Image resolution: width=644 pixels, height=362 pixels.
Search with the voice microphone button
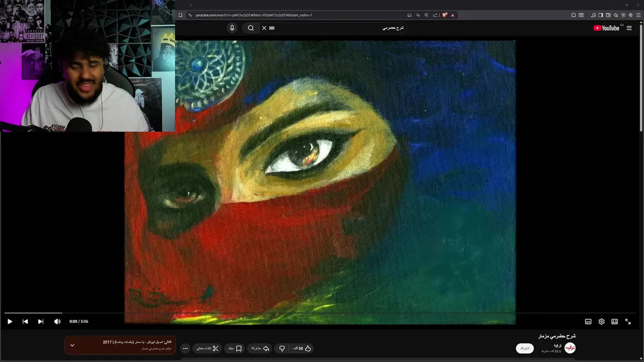click(x=232, y=28)
